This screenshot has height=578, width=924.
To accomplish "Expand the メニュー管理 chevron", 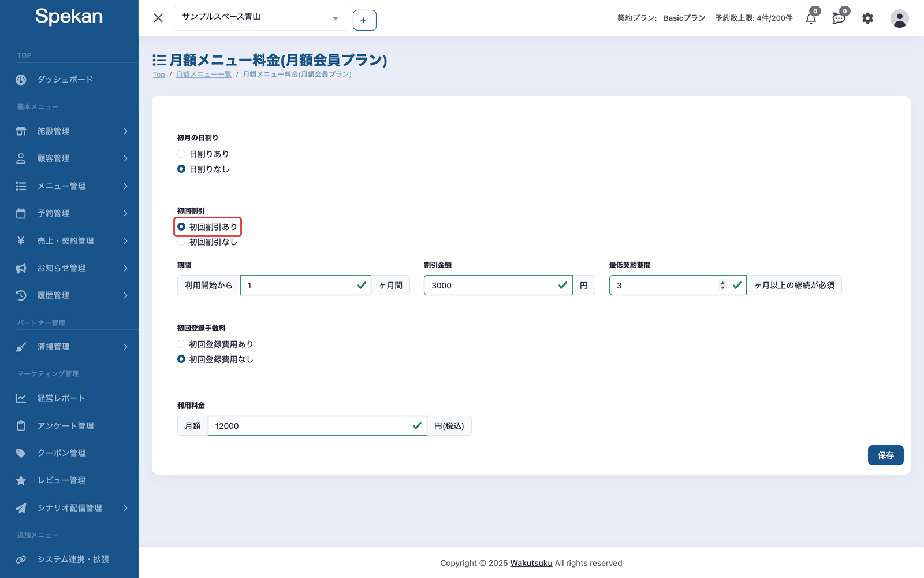I will (125, 186).
